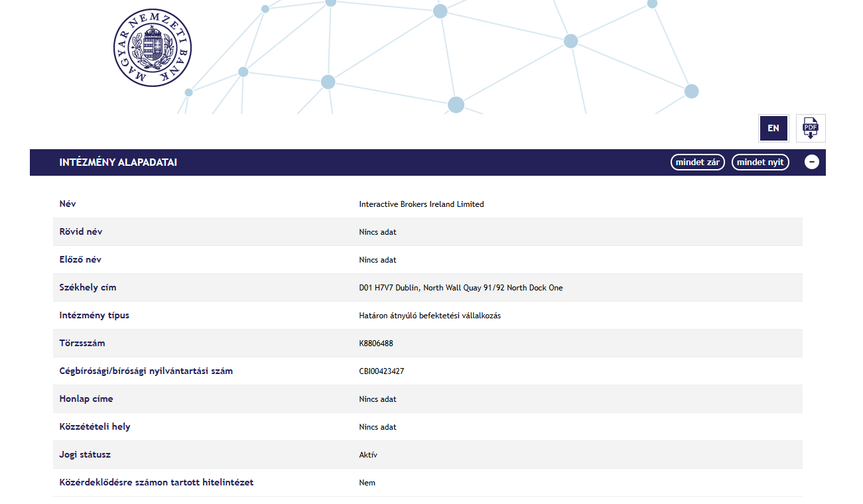The width and height of the screenshot is (863, 504).
Task: Download the page as PDF
Action: click(x=811, y=128)
